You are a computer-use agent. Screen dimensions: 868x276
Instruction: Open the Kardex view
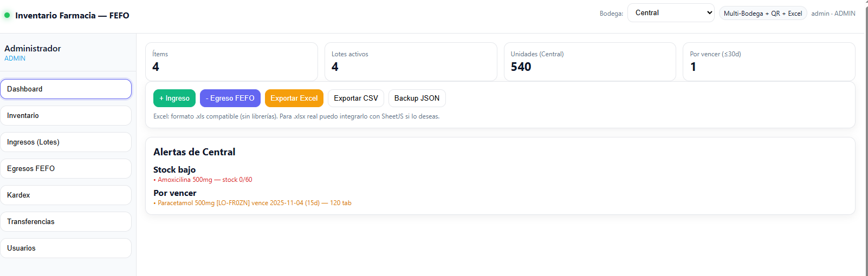point(66,195)
